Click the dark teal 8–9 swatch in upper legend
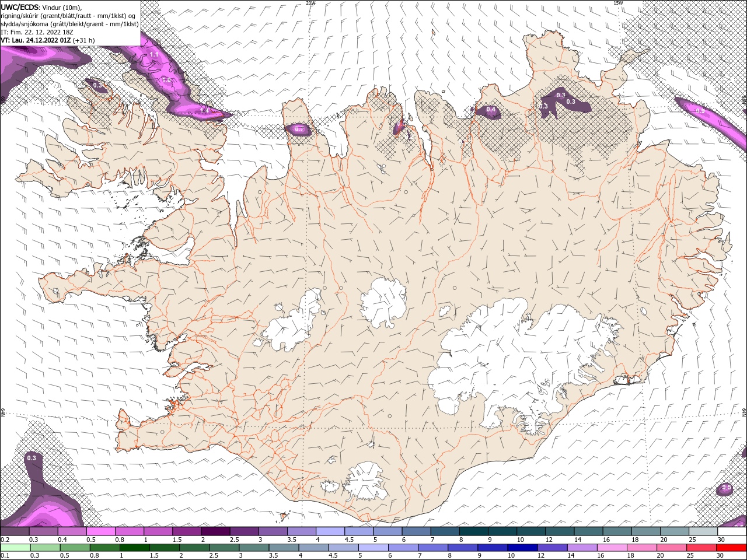 click(473, 531)
